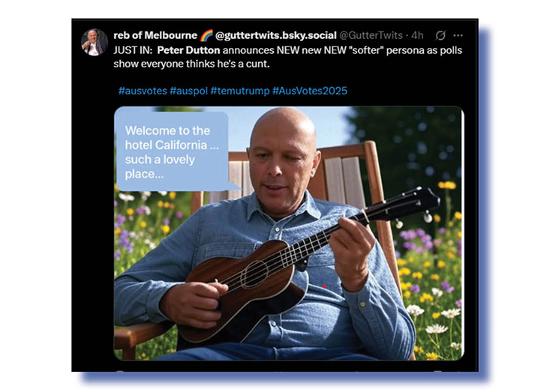553x392 pixels.
Task: Open the Grok circle-slash icon
Action: click(440, 35)
